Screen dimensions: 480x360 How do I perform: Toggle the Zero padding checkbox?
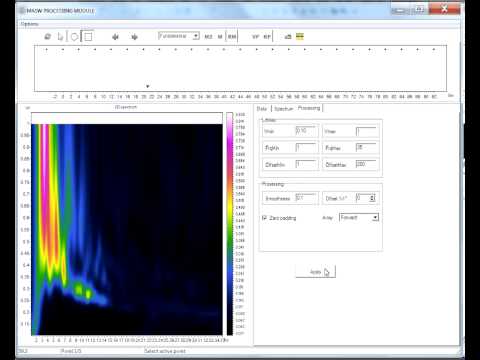264,218
